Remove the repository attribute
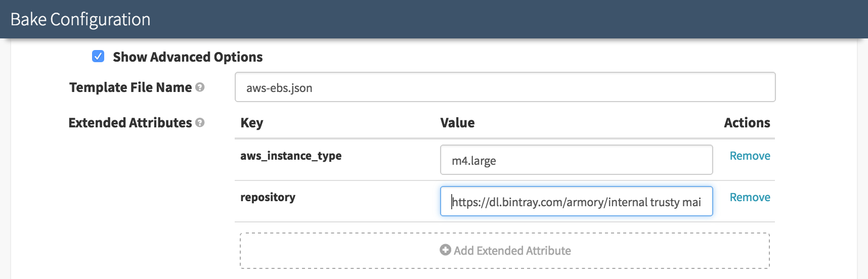The height and width of the screenshot is (279, 868). click(x=750, y=198)
